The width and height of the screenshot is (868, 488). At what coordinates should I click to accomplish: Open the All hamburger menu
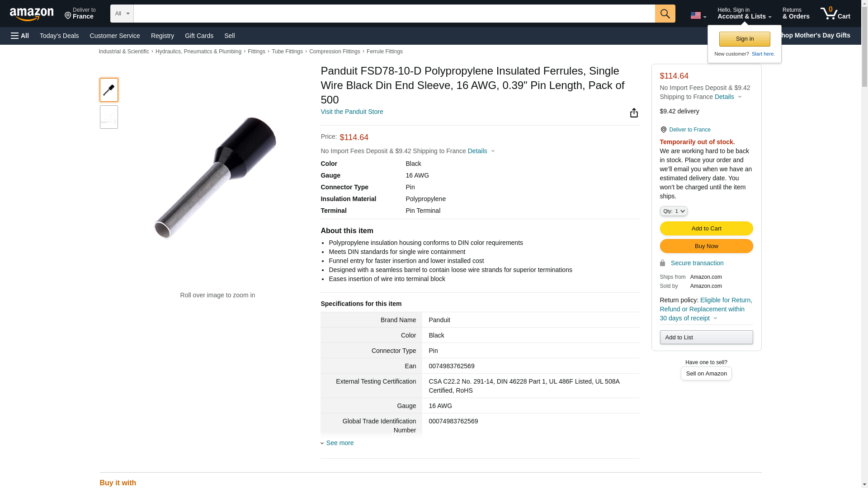(20, 36)
